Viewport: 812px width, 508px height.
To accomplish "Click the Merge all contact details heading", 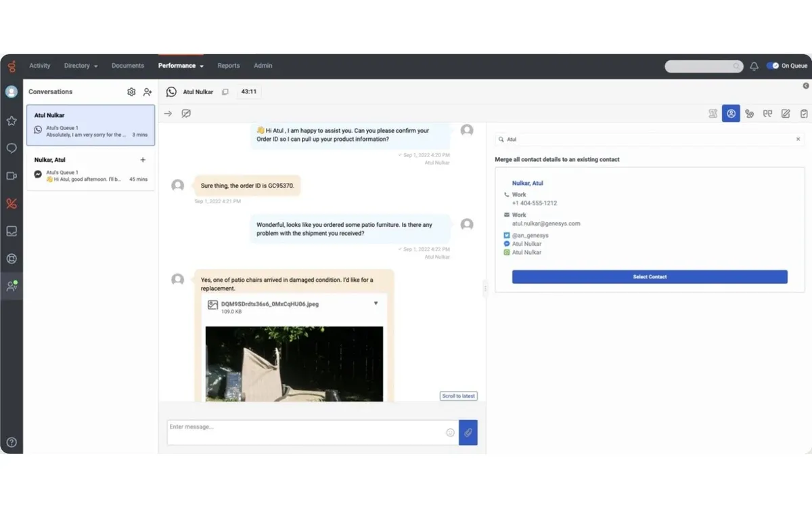I will point(557,160).
